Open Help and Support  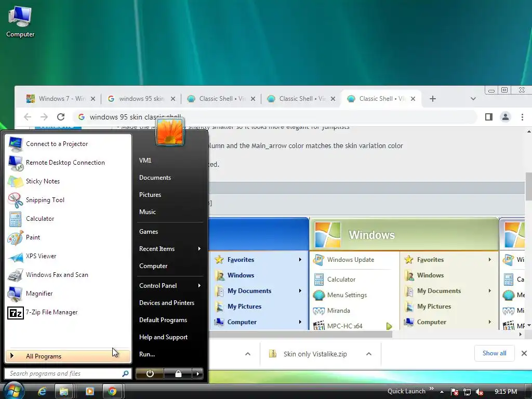click(163, 337)
